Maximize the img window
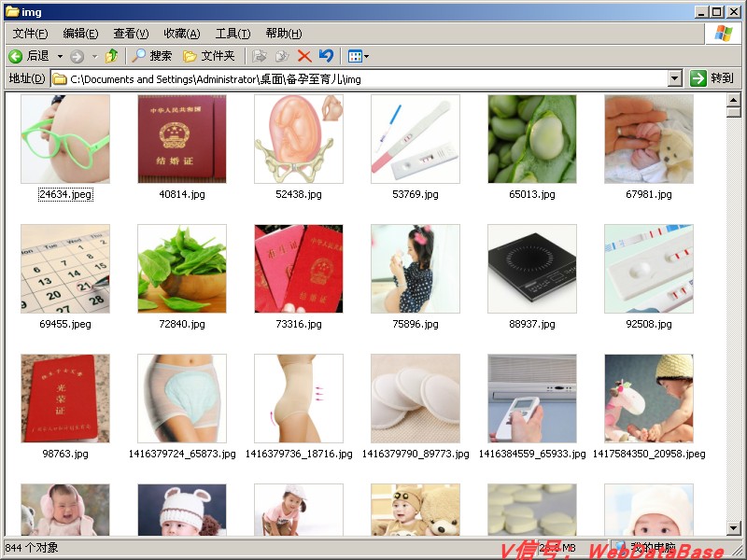The image size is (747, 560). [x=717, y=12]
